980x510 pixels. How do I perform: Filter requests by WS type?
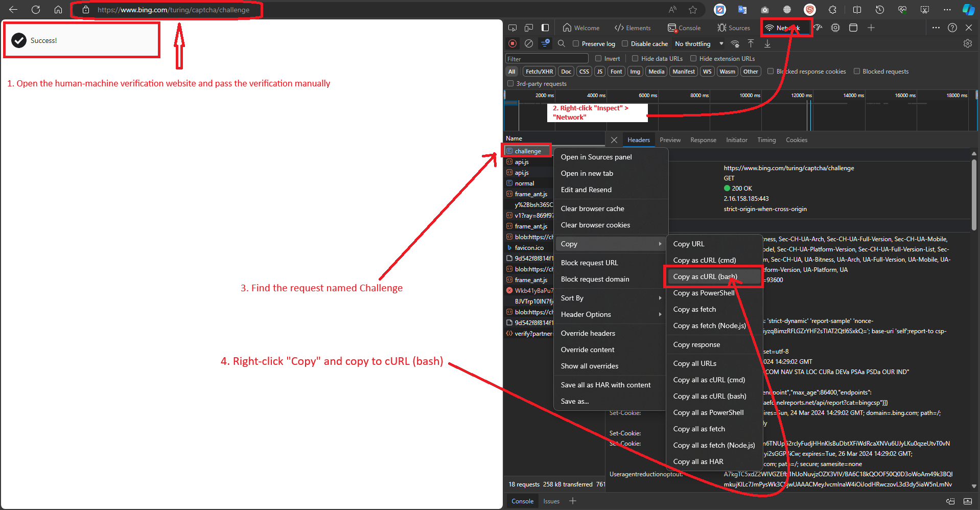(707, 72)
